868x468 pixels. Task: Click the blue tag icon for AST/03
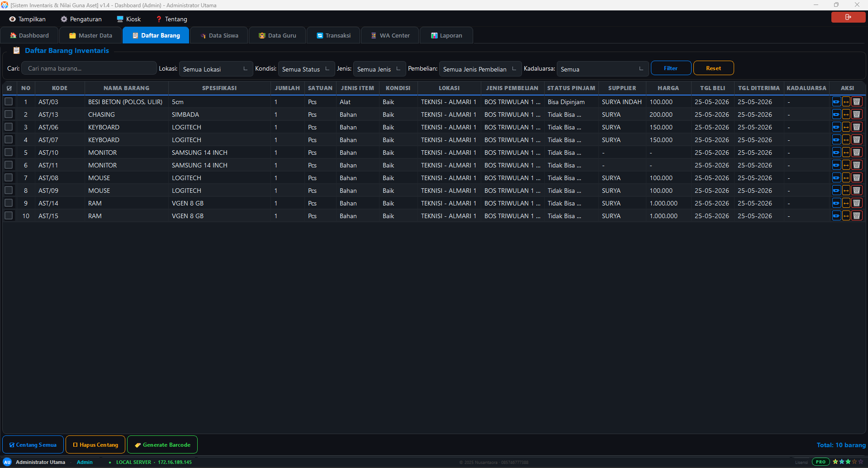point(836,102)
